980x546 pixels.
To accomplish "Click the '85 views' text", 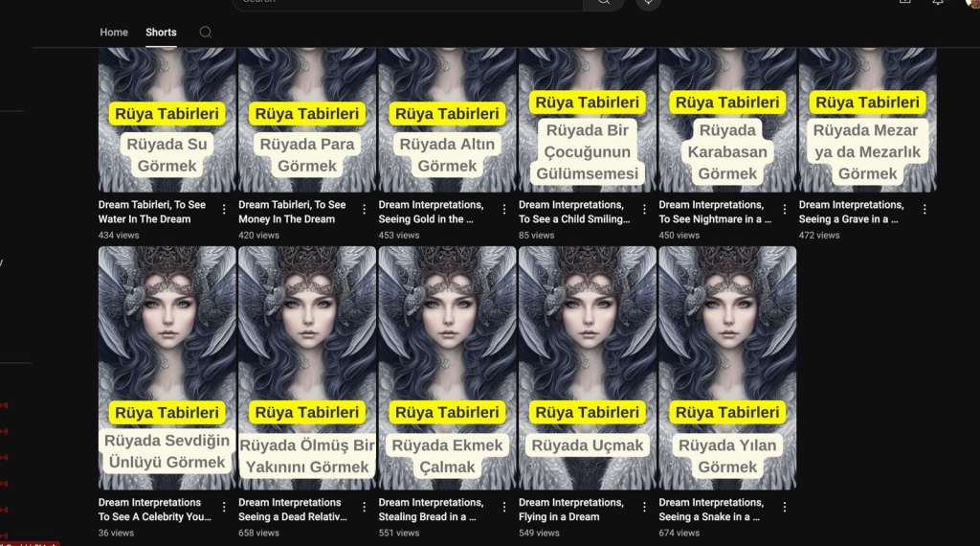I will tap(536, 235).
